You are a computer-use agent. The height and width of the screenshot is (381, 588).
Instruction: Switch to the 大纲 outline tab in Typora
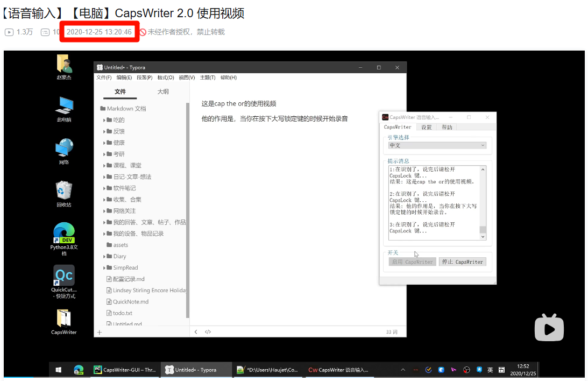(162, 91)
